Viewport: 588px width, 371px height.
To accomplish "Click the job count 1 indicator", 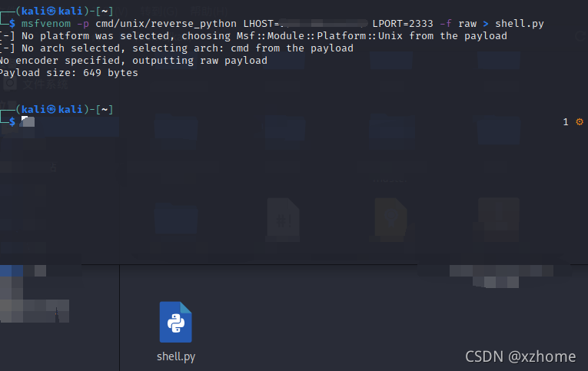I will pos(566,122).
